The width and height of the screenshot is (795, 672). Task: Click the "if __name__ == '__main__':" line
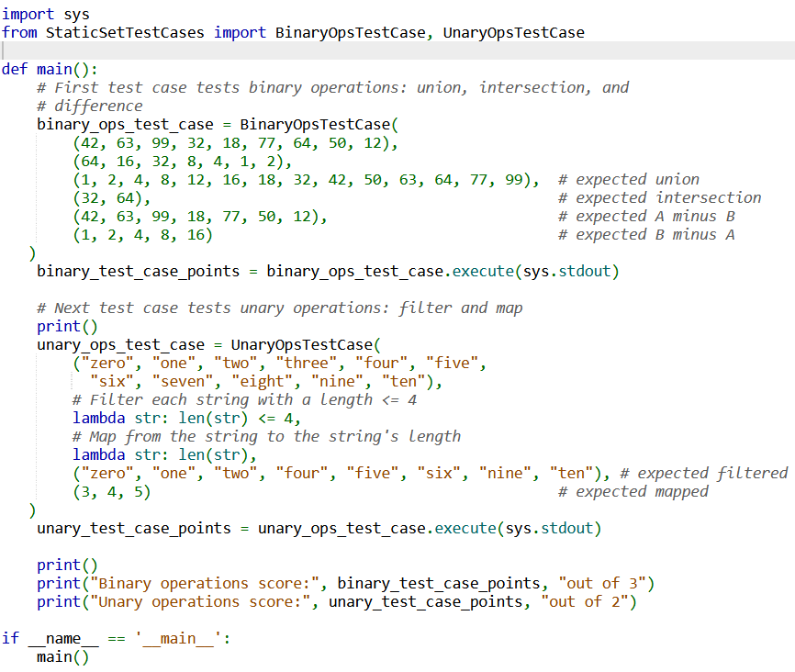click(116, 639)
